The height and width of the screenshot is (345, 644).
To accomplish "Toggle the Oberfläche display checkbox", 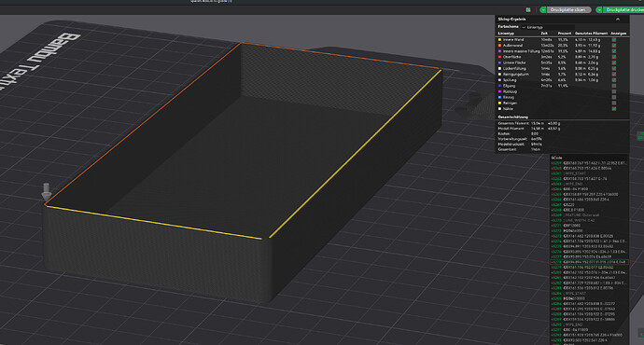I will [613, 57].
